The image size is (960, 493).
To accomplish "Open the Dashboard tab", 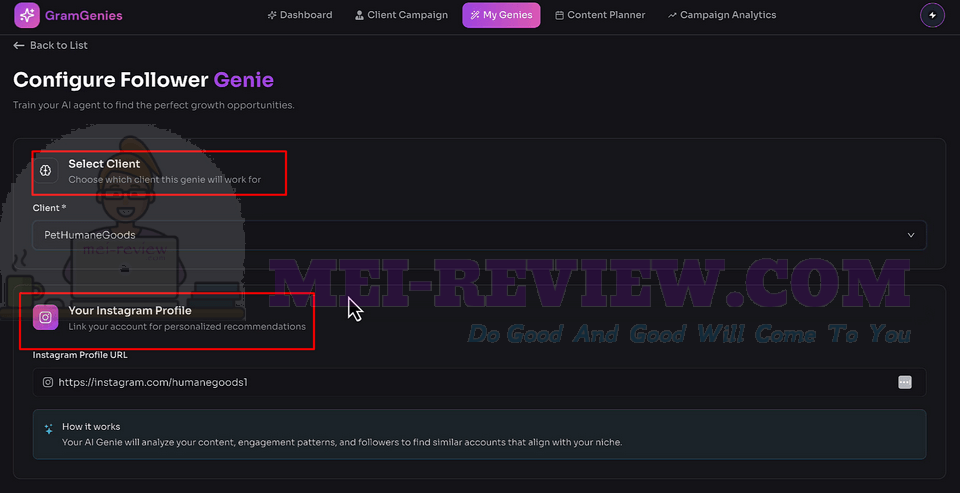I will click(x=300, y=15).
